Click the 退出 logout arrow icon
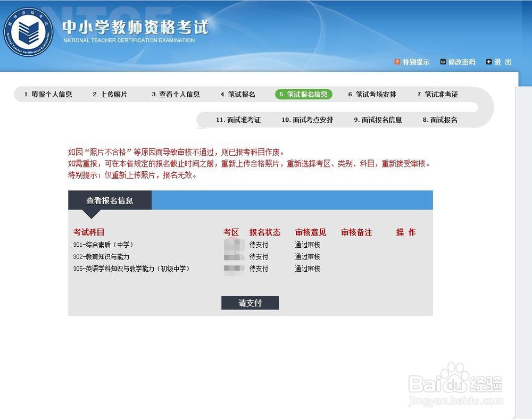532x419 pixels. pos(489,62)
